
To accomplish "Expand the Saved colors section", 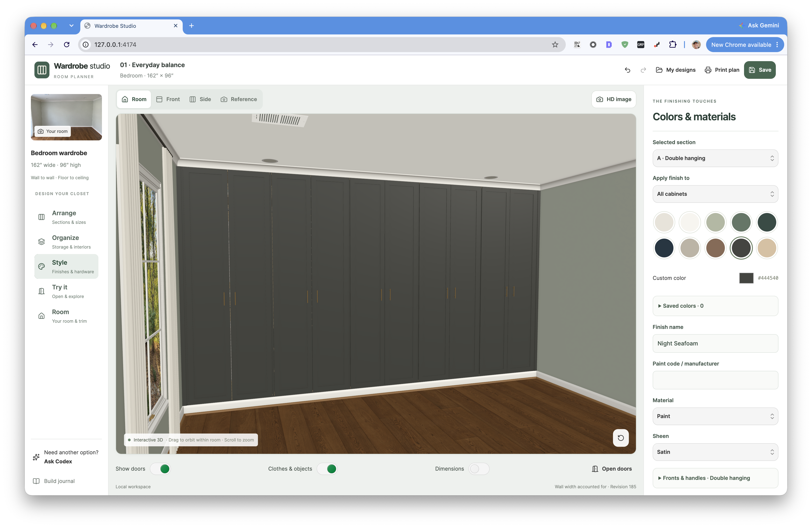I will [715, 306].
